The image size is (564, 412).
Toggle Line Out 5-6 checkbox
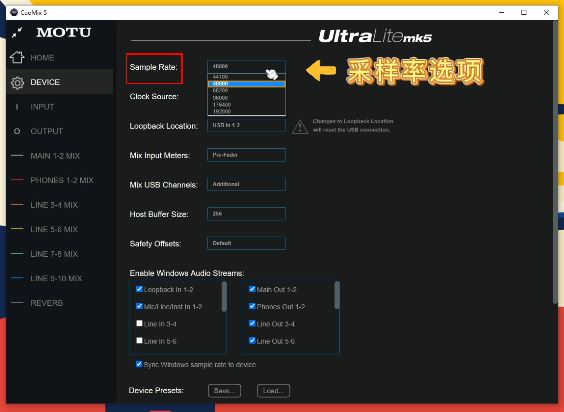252,340
